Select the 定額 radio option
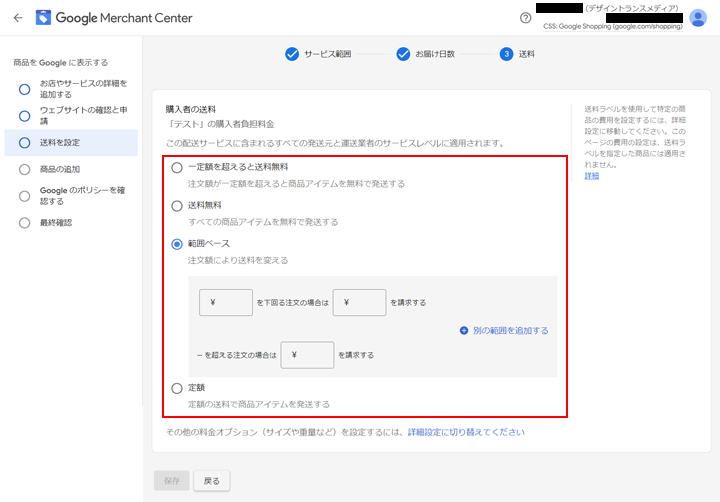The height and width of the screenshot is (502, 720). [x=177, y=387]
